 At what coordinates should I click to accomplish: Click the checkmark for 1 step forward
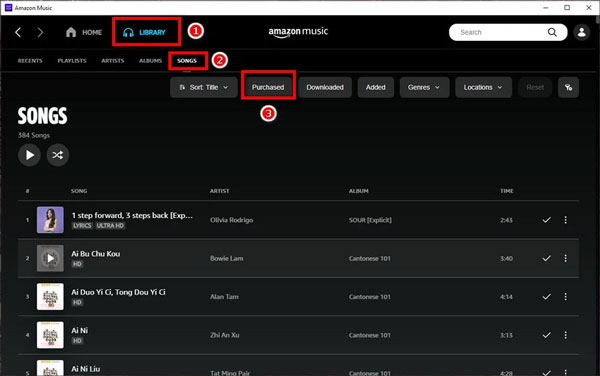[x=546, y=220]
